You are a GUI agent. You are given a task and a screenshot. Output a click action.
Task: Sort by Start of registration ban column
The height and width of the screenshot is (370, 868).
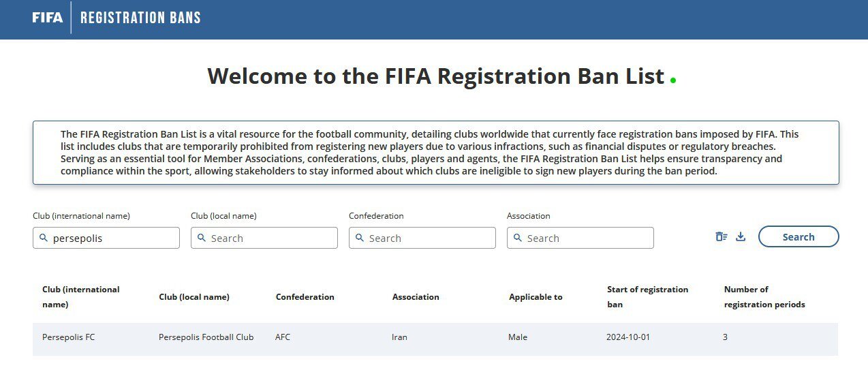[647, 296]
